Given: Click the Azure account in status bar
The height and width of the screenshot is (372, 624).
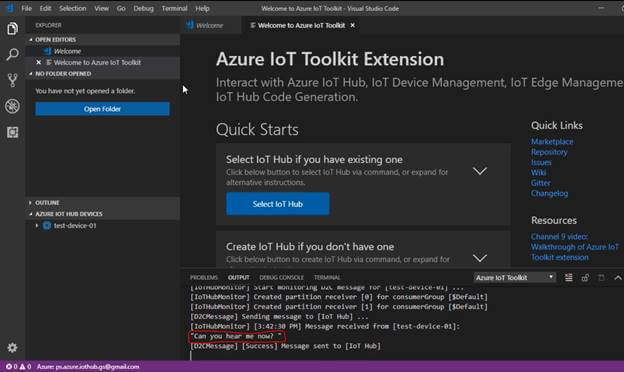Looking at the screenshot, I should (88, 366).
